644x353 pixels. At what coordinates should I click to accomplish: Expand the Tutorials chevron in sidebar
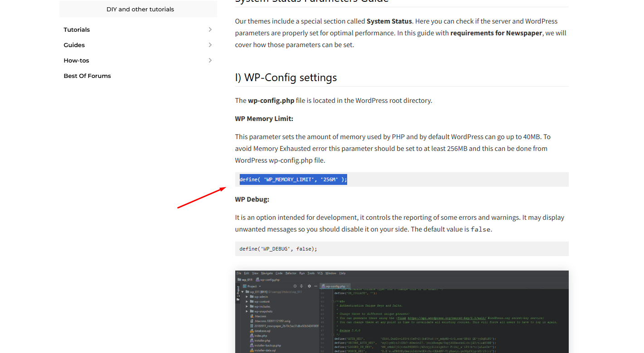pos(210,29)
